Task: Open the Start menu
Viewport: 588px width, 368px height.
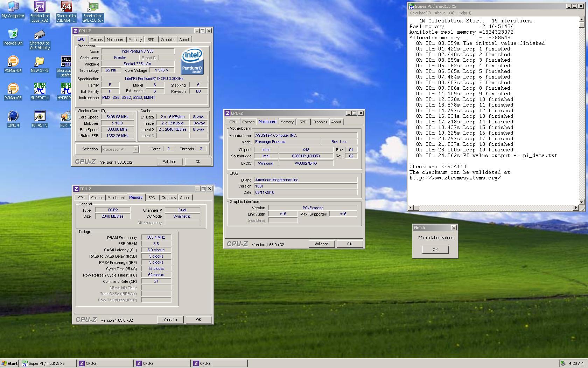Action: click(10, 363)
